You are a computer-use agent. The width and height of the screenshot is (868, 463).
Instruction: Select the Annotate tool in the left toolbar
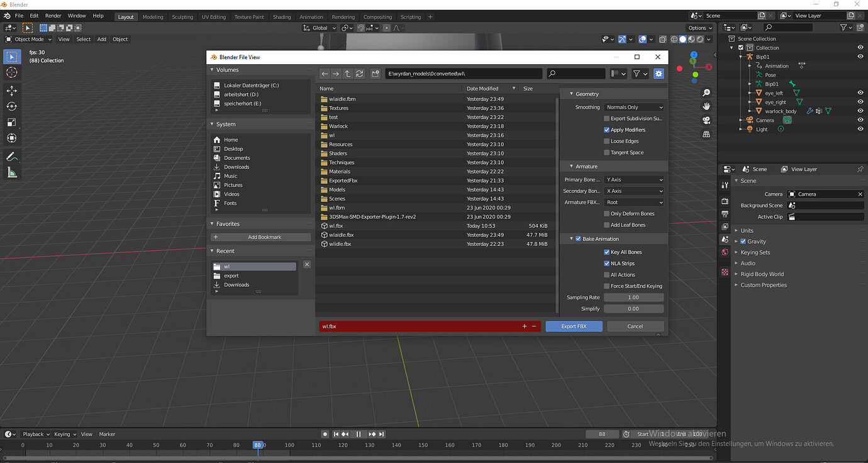point(11,156)
